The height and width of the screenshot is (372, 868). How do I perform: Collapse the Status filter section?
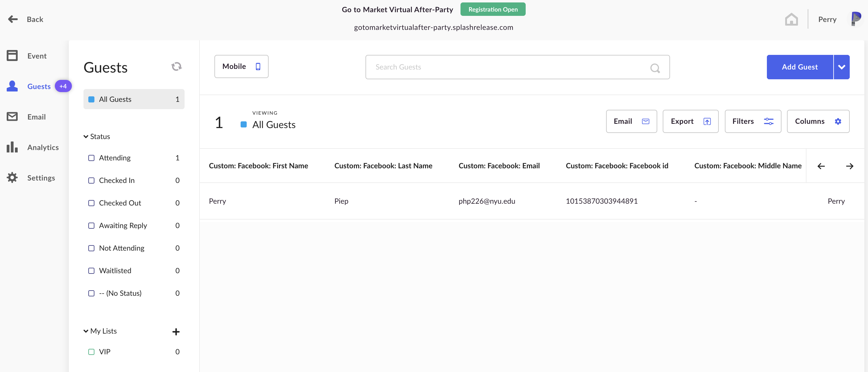[x=97, y=137]
